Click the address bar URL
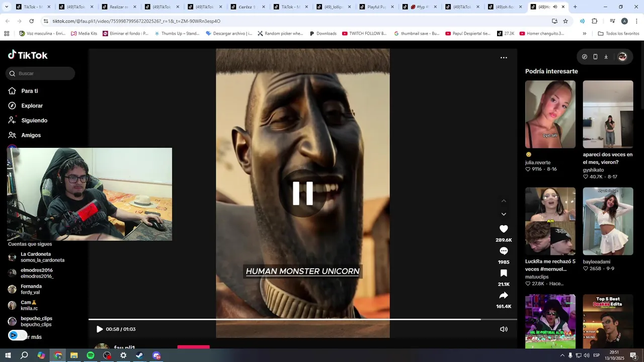The height and width of the screenshot is (362, 644). click(x=136, y=21)
